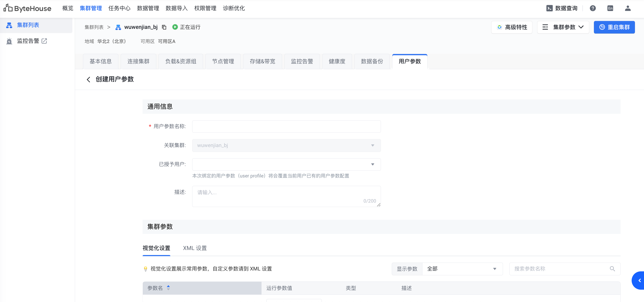
Task: Copy cluster name wuwenjian_bj via copy icon
Action: [x=164, y=27]
